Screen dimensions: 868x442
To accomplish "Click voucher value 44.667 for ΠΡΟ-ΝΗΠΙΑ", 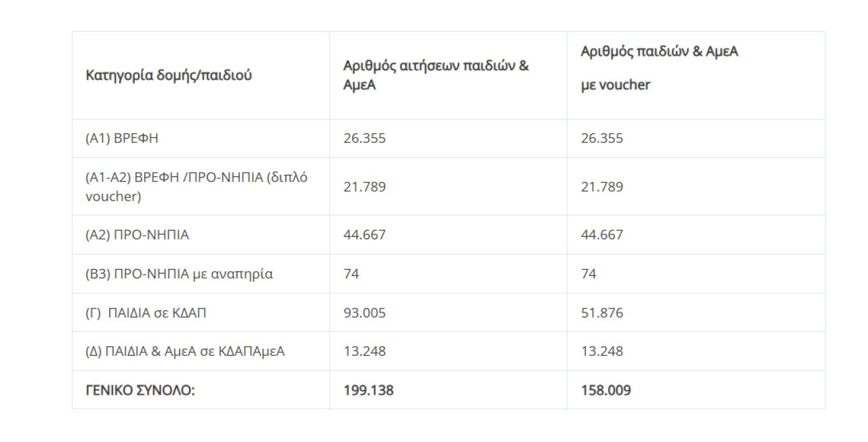I will pos(602,235).
